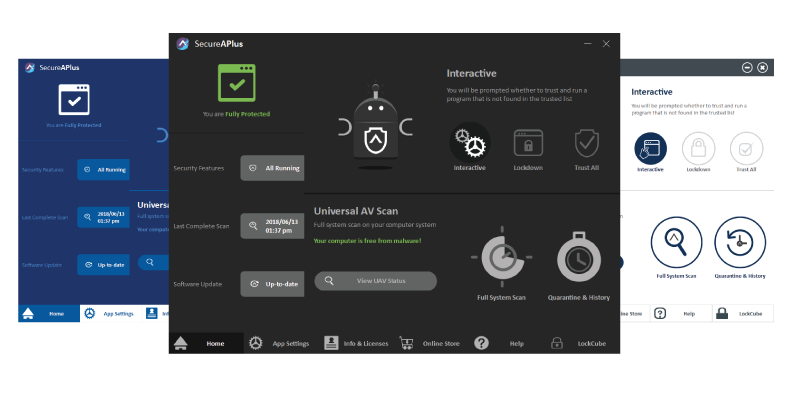Screen dimensions: 800x400
Task: Select Trust All shield icon in dark window
Action: 587,143
